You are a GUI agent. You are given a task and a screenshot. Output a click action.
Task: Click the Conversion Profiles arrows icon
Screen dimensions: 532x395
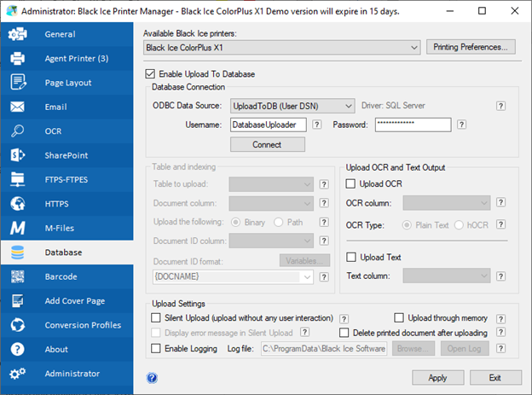17,325
